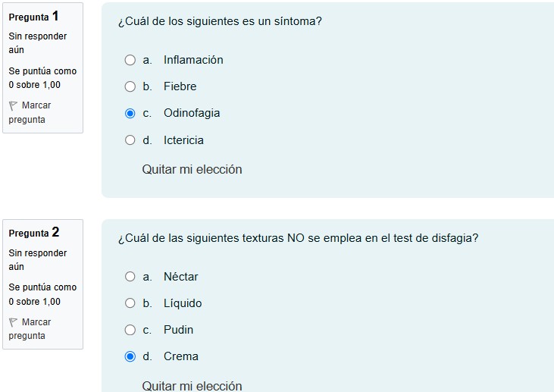Pick the Crema radio option

click(130, 356)
